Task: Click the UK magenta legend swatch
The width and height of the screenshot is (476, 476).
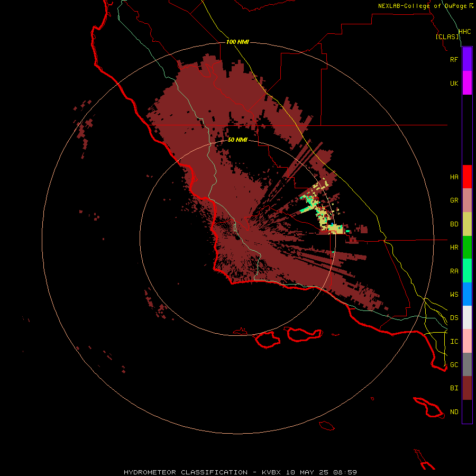Action: (x=467, y=83)
